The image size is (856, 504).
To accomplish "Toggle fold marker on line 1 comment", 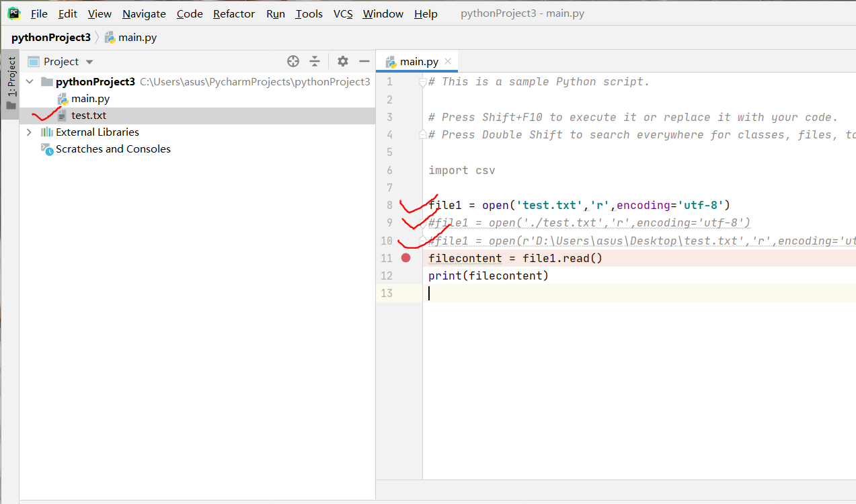I will pyautogui.click(x=423, y=83).
